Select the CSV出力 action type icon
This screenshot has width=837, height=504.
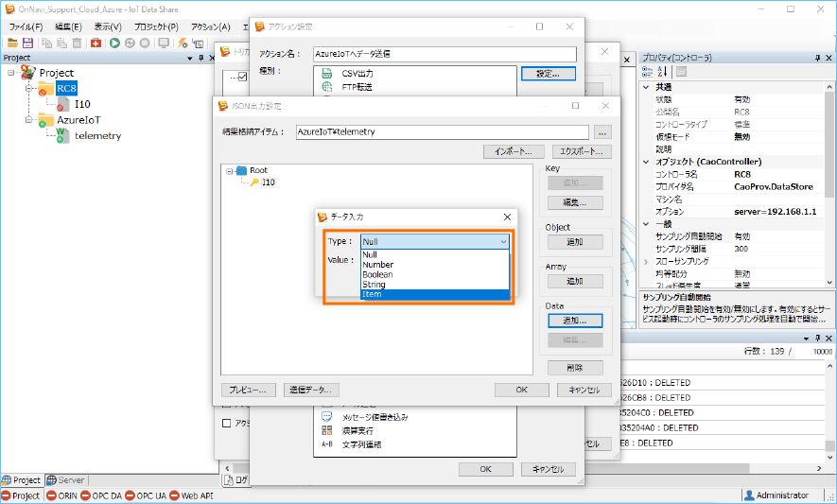pyautogui.click(x=326, y=74)
